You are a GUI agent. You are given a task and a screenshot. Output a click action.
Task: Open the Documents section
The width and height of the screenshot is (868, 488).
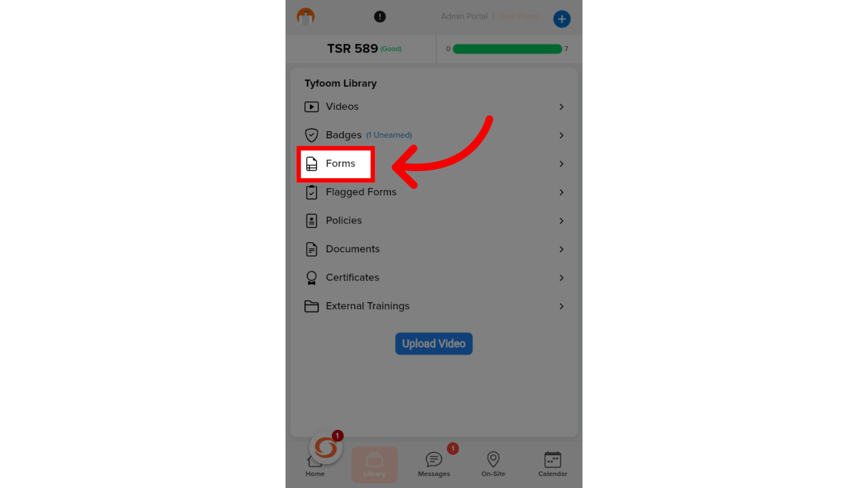tap(434, 249)
